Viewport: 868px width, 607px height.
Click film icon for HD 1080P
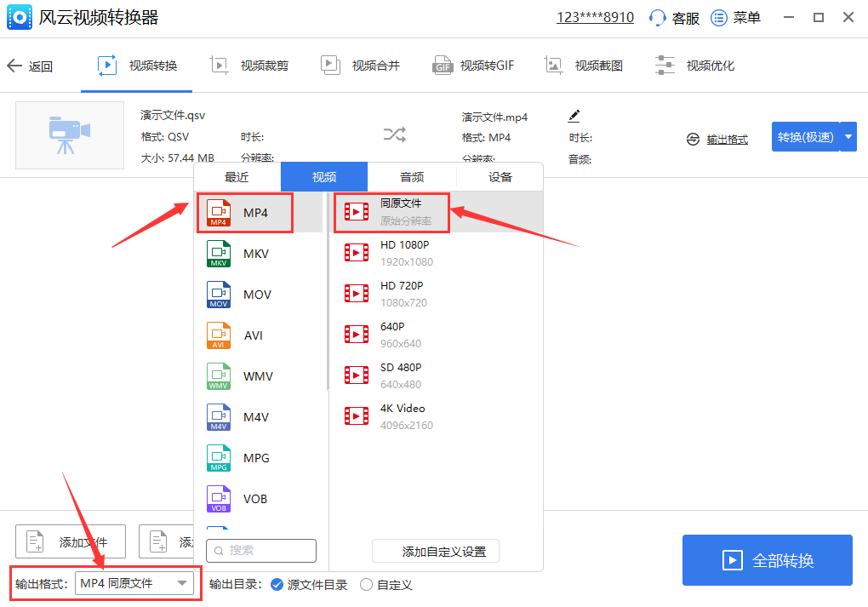tap(357, 253)
